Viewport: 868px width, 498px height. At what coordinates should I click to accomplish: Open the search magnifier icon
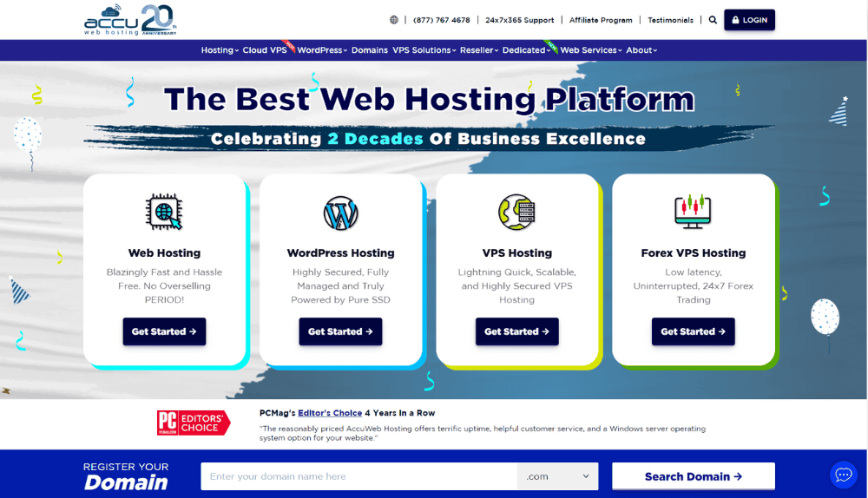point(713,20)
